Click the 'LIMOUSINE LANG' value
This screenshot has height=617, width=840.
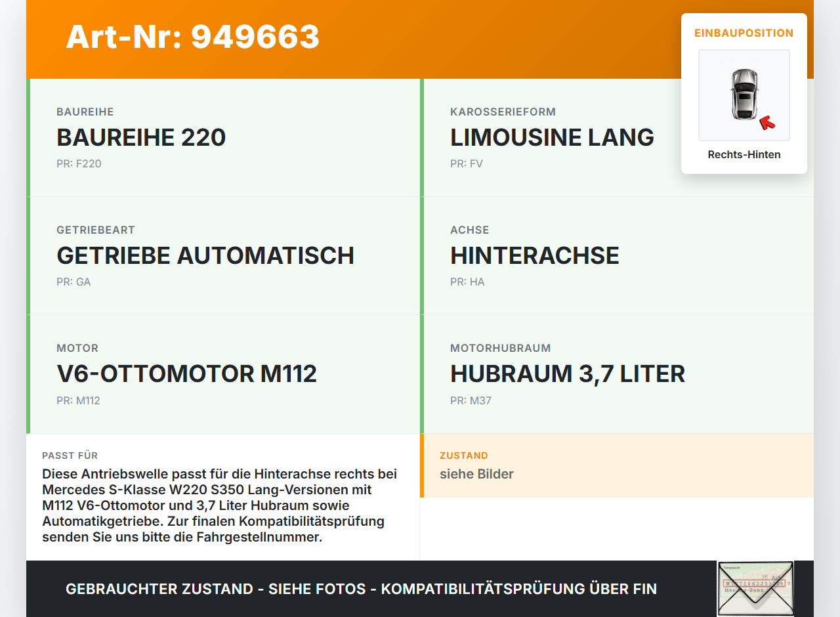[552, 137]
